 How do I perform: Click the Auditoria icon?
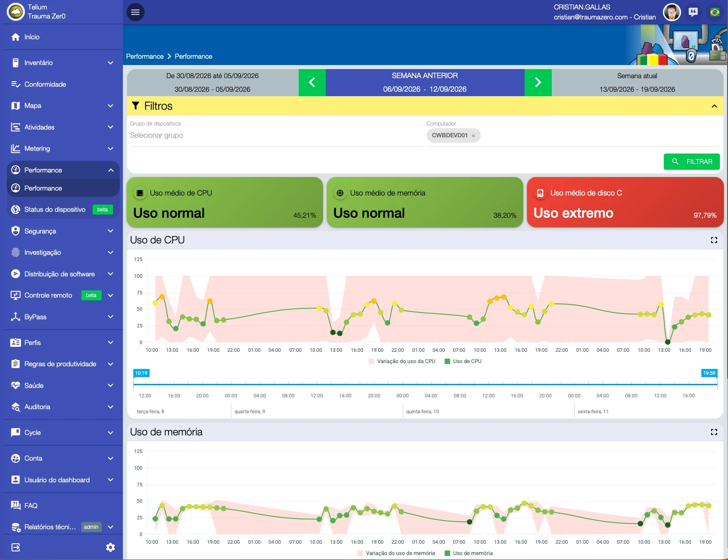click(15, 407)
